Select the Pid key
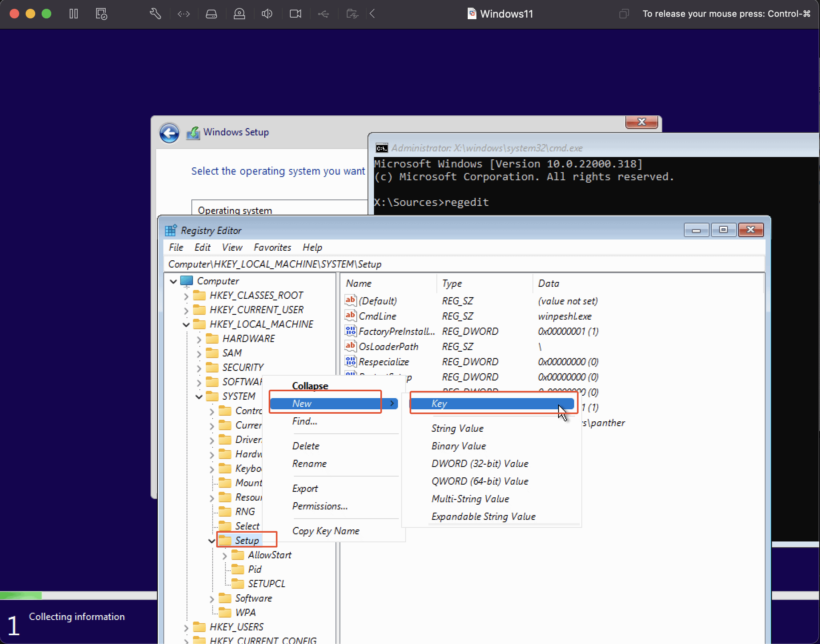 (255, 569)
